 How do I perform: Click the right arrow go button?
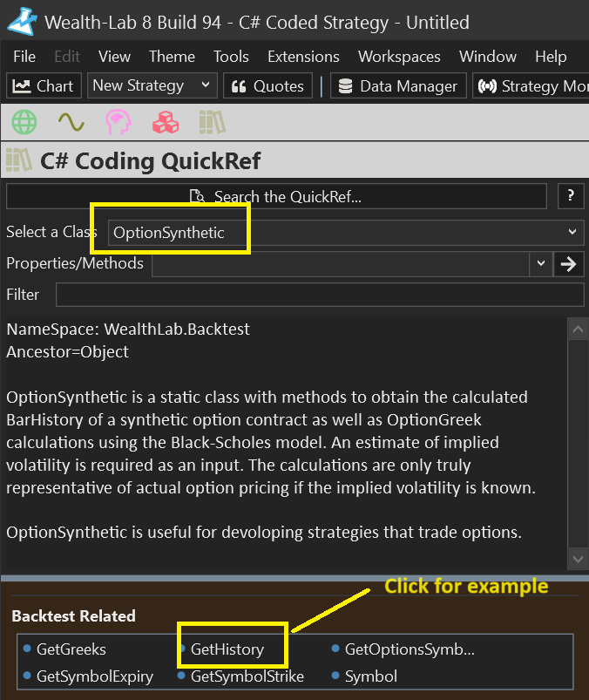[x=568, y=264]
